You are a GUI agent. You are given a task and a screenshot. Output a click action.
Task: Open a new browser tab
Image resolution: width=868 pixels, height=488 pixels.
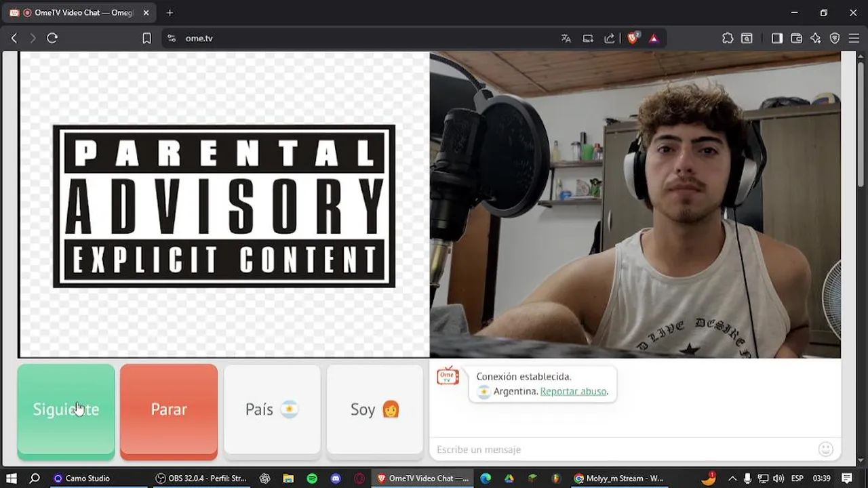coord(170,13)
